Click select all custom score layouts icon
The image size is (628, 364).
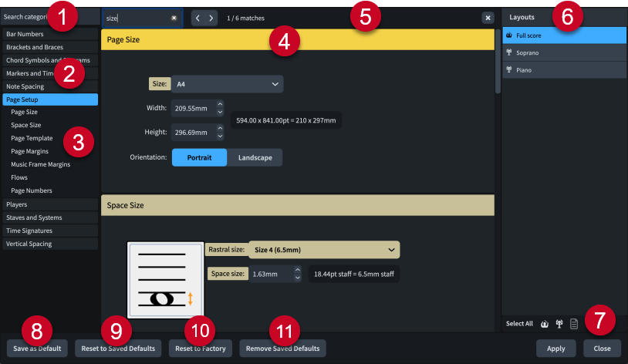click(574, 324)
